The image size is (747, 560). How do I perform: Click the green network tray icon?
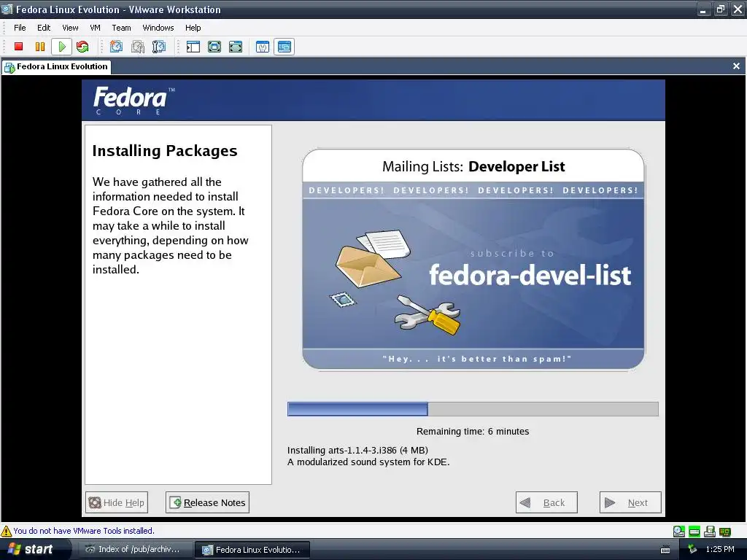pos(692,550)
